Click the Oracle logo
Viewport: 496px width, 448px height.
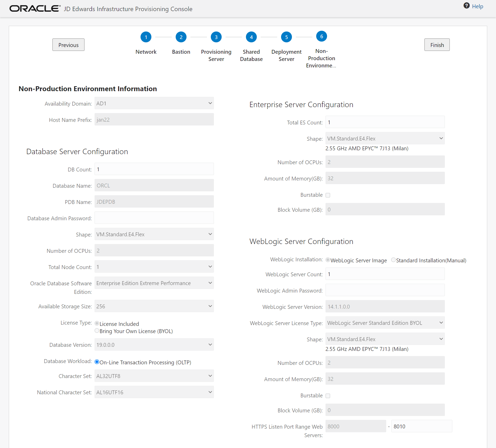[35, 9]
